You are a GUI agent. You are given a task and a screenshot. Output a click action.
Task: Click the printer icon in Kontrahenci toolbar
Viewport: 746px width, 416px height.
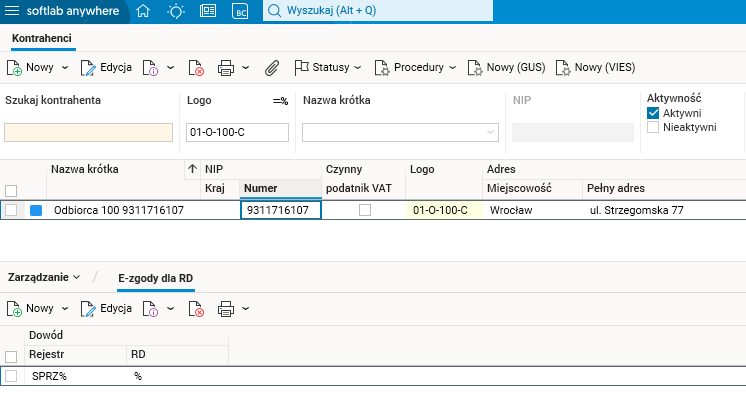[226, 68]
